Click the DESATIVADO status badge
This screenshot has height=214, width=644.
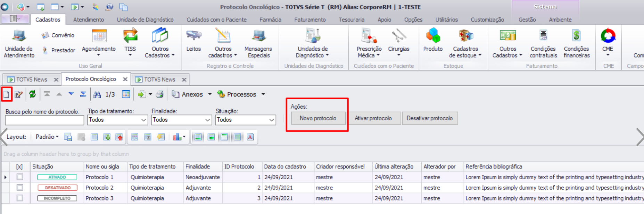click(57, 188)
